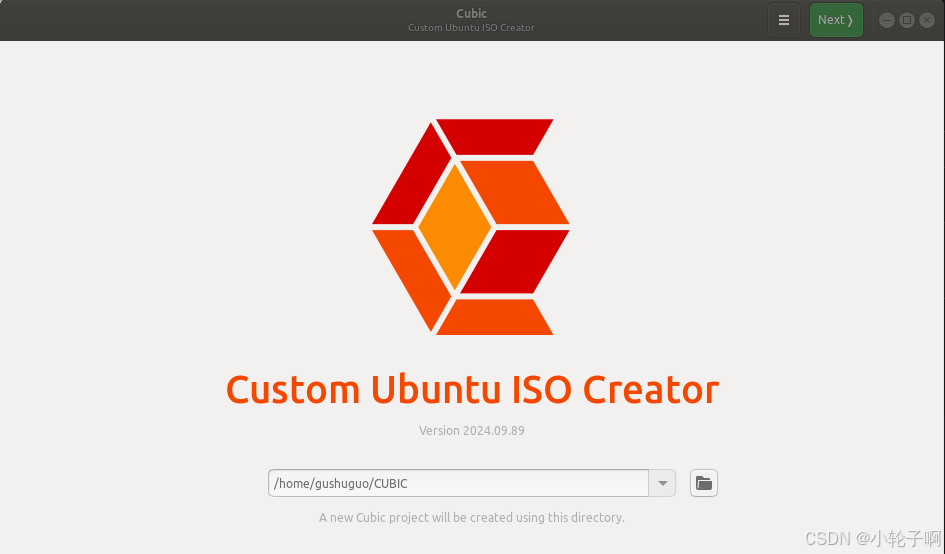Open folder browser for project directory
945x554 pixels.
[703, 483]
